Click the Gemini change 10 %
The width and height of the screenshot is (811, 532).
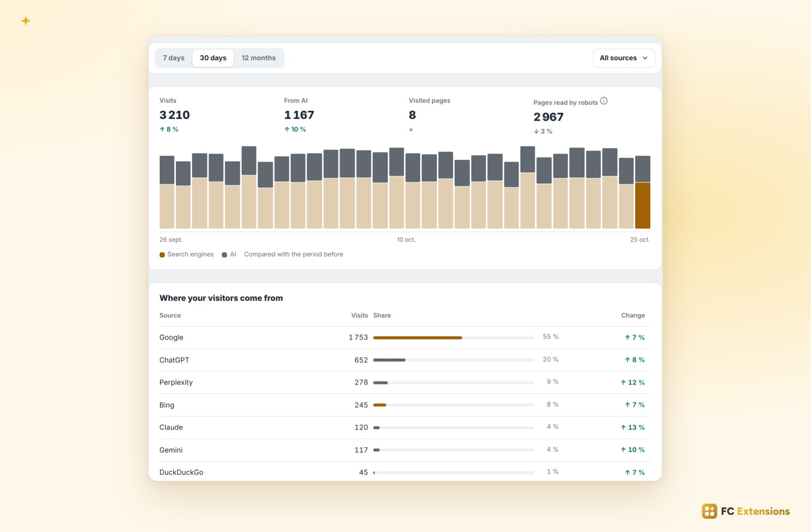pyautogui.click(x=633, y=450)
